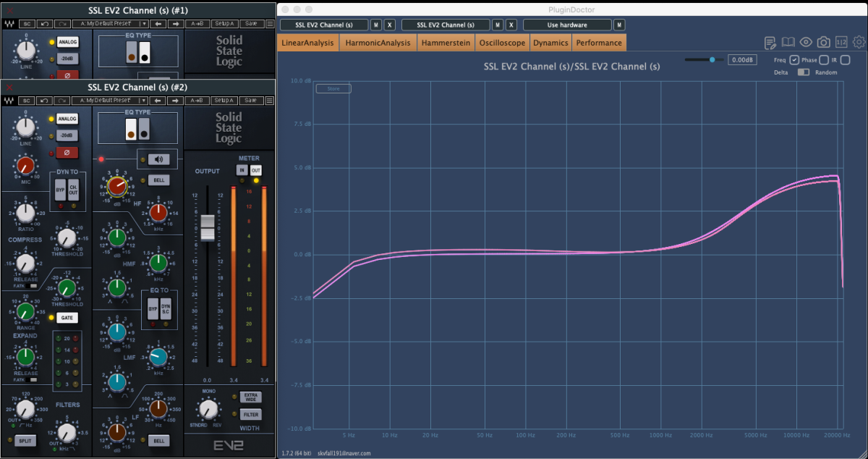
Task: Click Waves logo in SSL EV2 #1 toolbar
Action: (9, 23)
